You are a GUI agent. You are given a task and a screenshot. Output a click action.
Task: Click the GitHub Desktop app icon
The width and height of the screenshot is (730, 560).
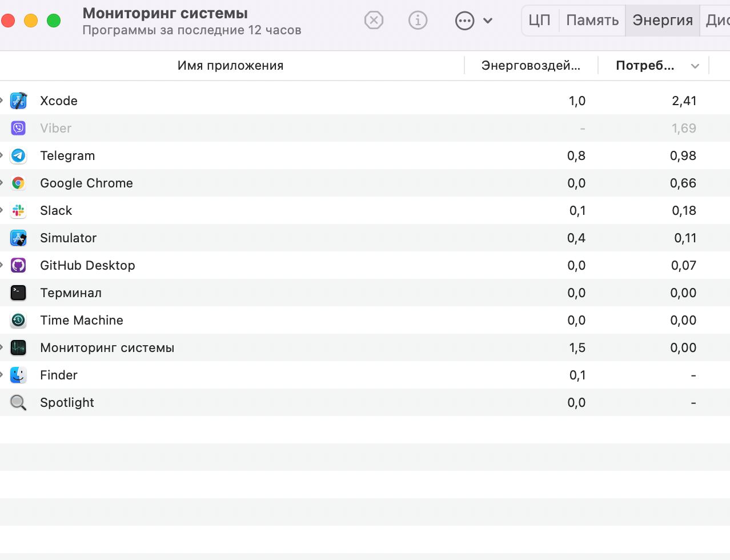point(18,265)
